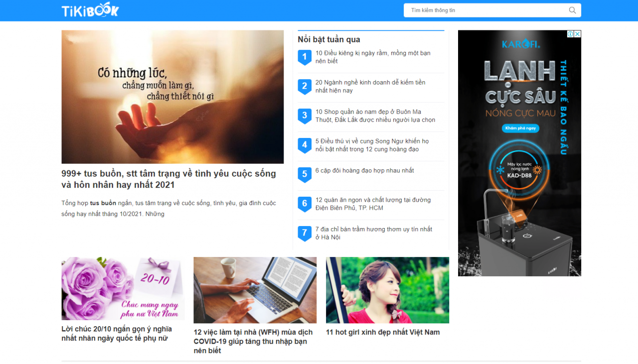Click the purple roses 20-10 thumbnail
638x364 pixels.
(123, 288)
